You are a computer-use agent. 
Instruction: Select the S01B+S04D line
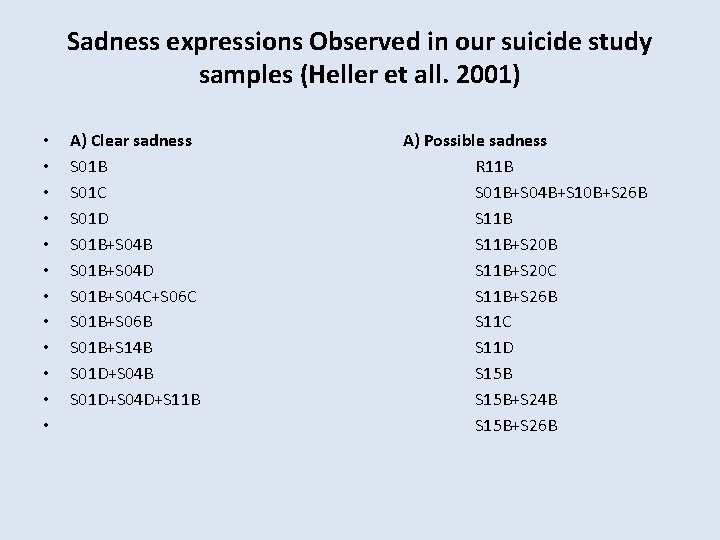112,270
